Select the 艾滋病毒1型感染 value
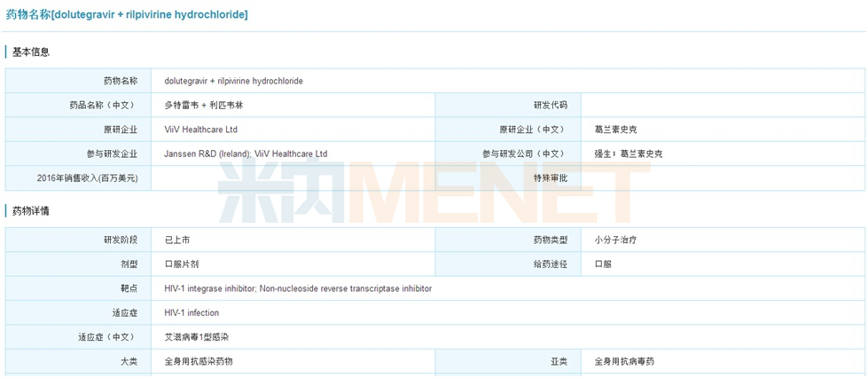868x378 pixels. pos(199,337)
